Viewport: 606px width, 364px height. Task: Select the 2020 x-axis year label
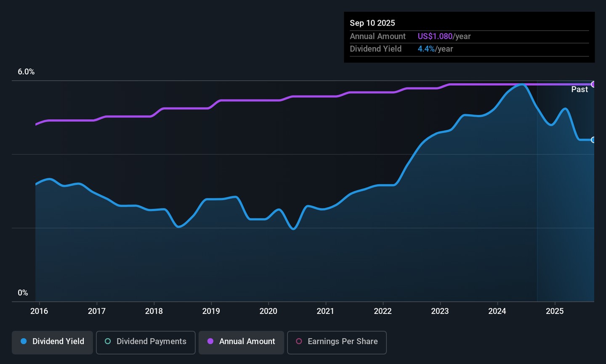coord(268,311)
